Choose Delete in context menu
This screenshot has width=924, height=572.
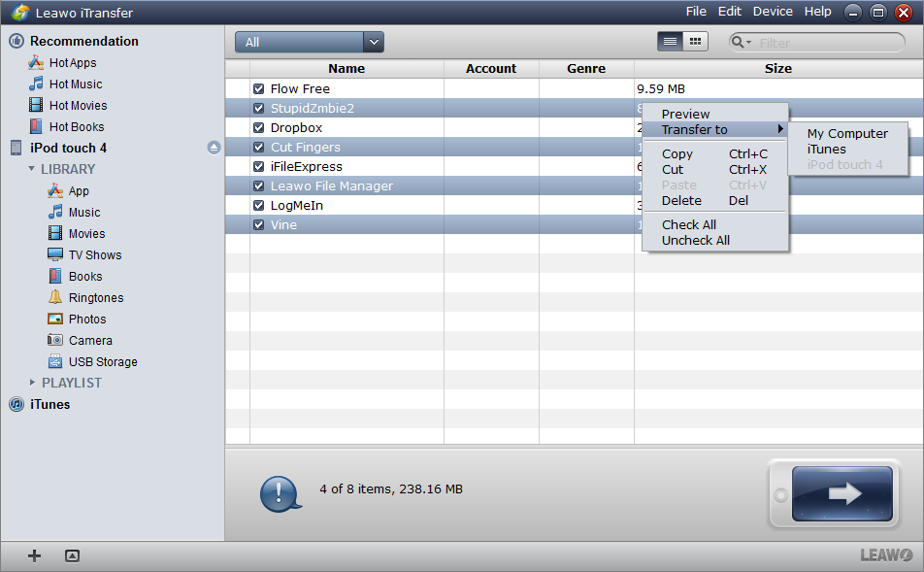[715, 200]
